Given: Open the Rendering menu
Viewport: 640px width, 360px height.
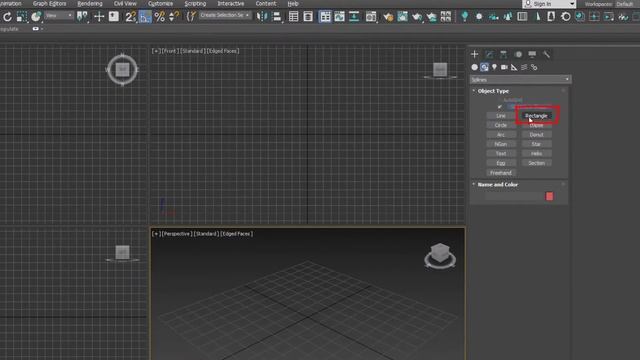Looking at the screenshot, I should pos(90,4).
